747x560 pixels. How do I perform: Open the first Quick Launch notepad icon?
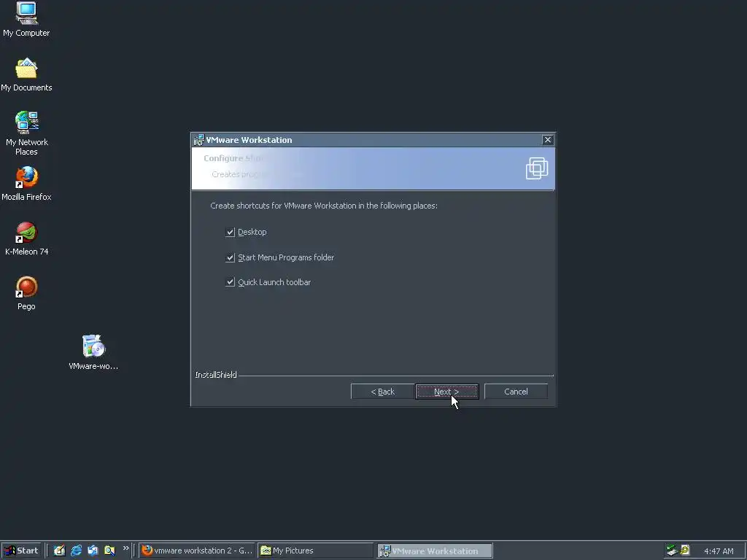59,551
